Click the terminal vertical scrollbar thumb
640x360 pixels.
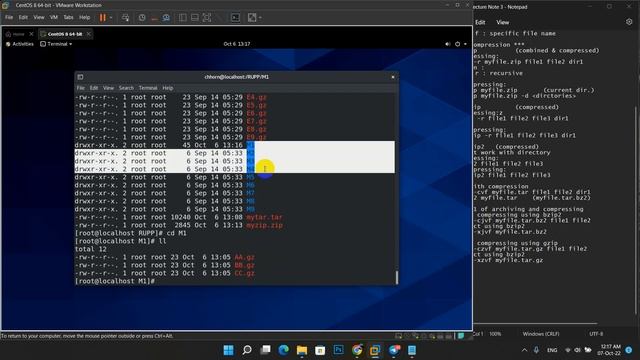click(396, 277)
